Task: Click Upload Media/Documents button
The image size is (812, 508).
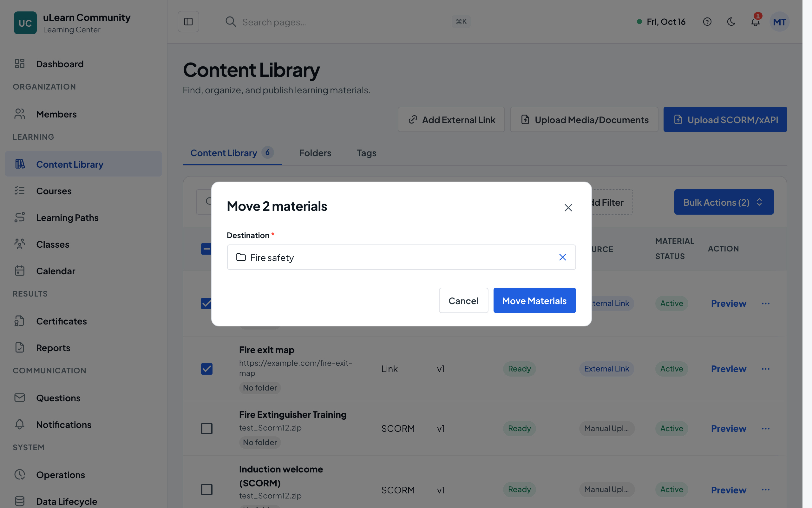Action: (584, 120)
